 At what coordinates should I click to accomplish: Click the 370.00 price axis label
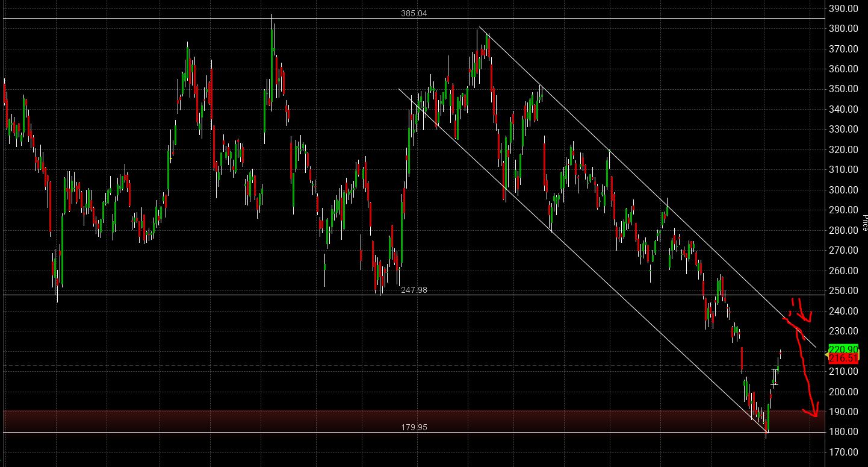click(843, 49)
